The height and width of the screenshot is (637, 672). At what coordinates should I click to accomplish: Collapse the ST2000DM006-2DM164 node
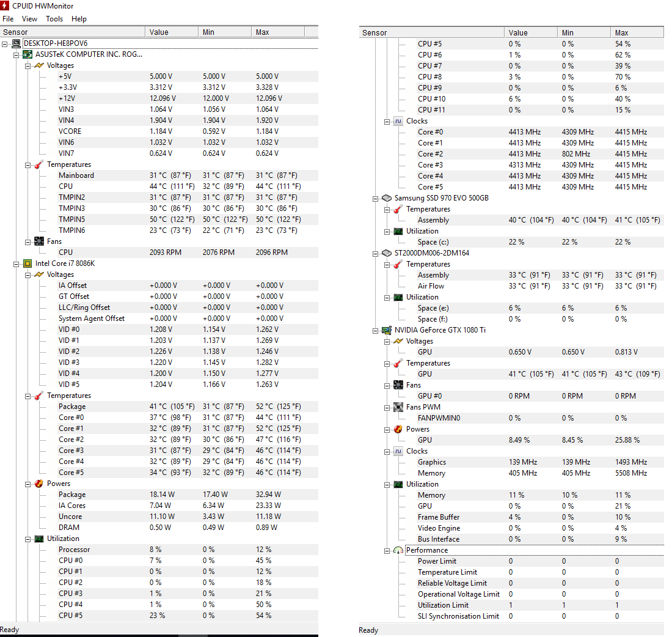click(x=376, y=254)
